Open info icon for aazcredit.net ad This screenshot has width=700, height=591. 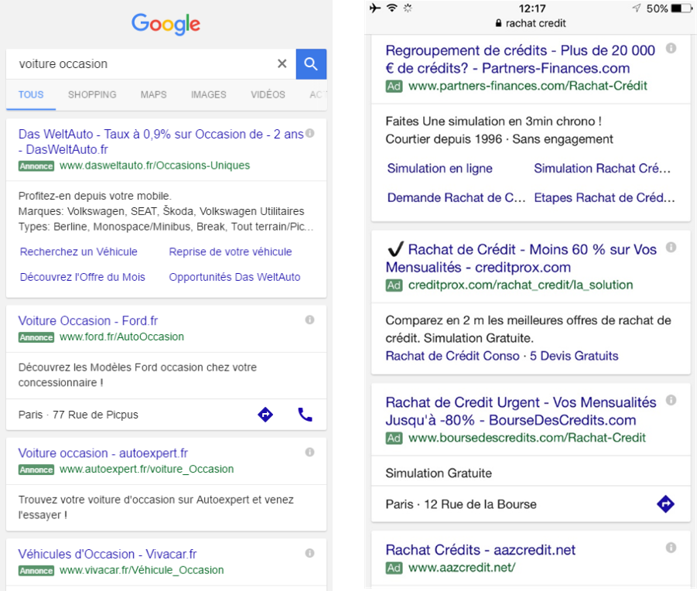tap(671, 548)
